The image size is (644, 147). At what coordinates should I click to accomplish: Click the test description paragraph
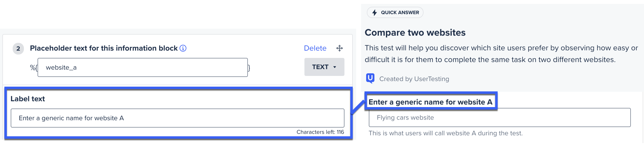pyautogui.click(x=501, y=54)
